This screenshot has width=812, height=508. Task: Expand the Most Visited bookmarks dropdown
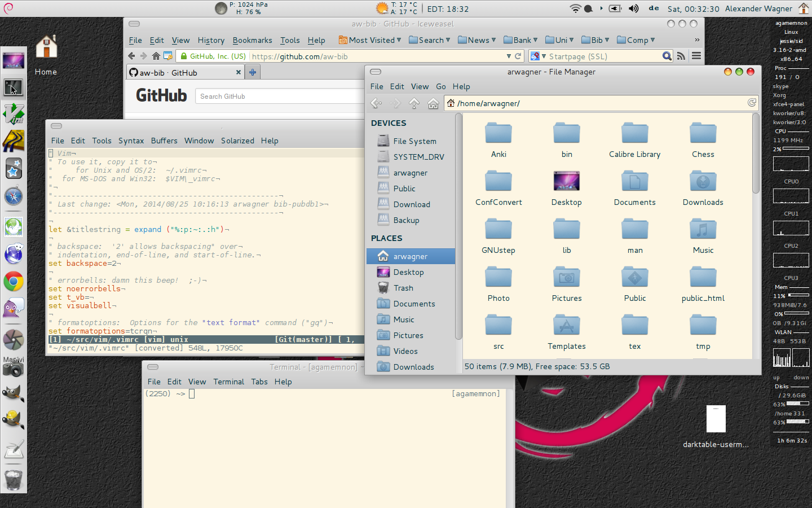pyautogui.click(x=370, y=40)
